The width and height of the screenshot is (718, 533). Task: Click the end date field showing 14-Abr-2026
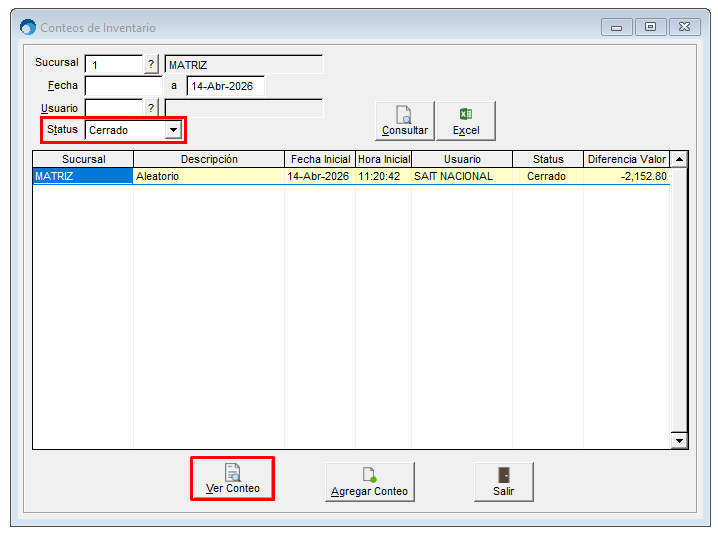click(225, 86)
